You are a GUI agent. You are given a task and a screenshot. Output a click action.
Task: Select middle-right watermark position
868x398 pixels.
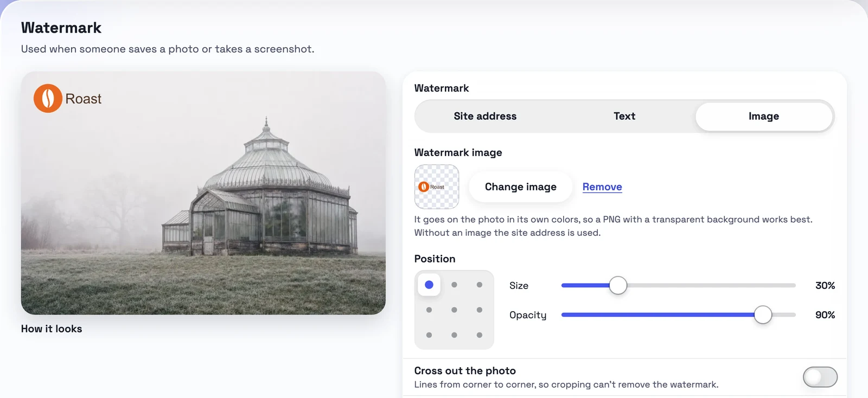pos(480,310)
